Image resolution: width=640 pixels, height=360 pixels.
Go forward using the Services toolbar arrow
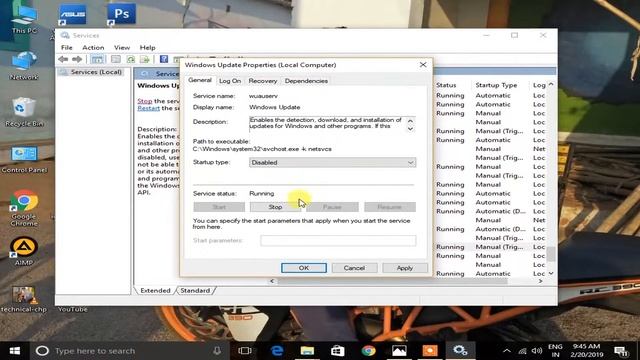(x=77, y=60)
